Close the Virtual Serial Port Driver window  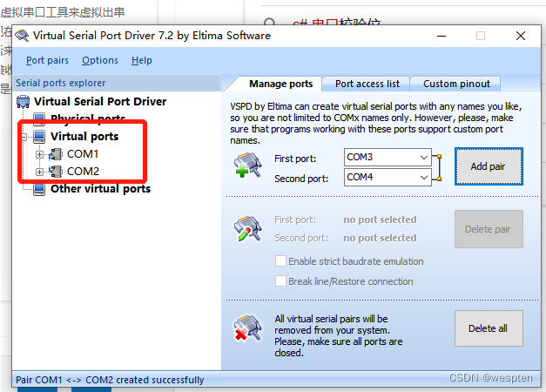[521, 36]
